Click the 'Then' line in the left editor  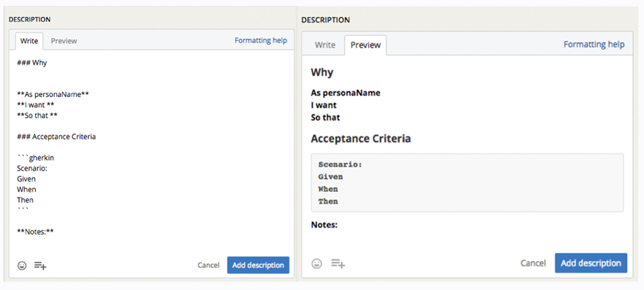[25, 200]
